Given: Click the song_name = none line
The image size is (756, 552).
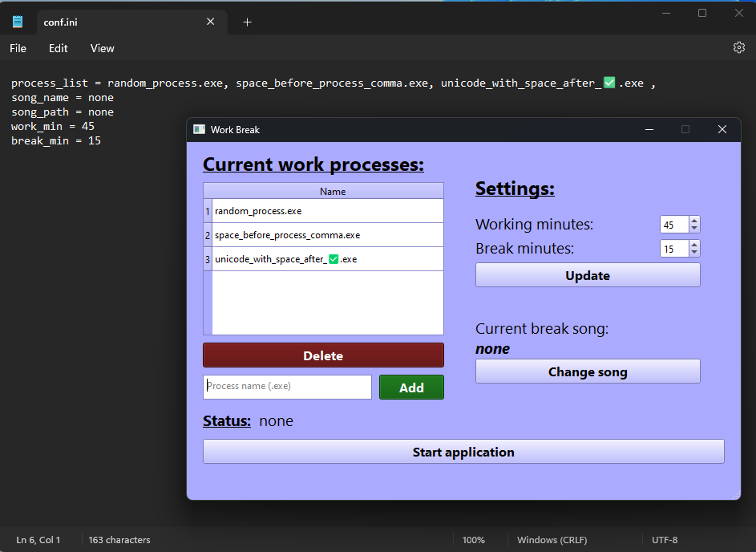Looking at the screenshot, I should (x=63, y=97).
